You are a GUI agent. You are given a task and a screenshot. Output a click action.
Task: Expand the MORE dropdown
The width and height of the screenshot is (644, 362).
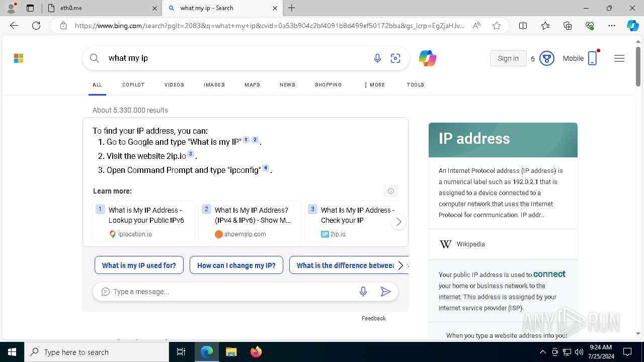[374, 84]
